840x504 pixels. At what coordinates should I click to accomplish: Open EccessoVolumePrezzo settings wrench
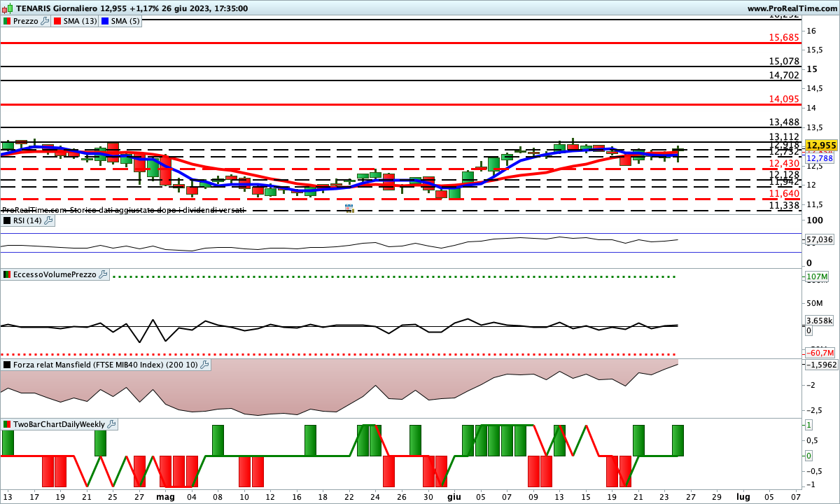(x=103, y=274)
